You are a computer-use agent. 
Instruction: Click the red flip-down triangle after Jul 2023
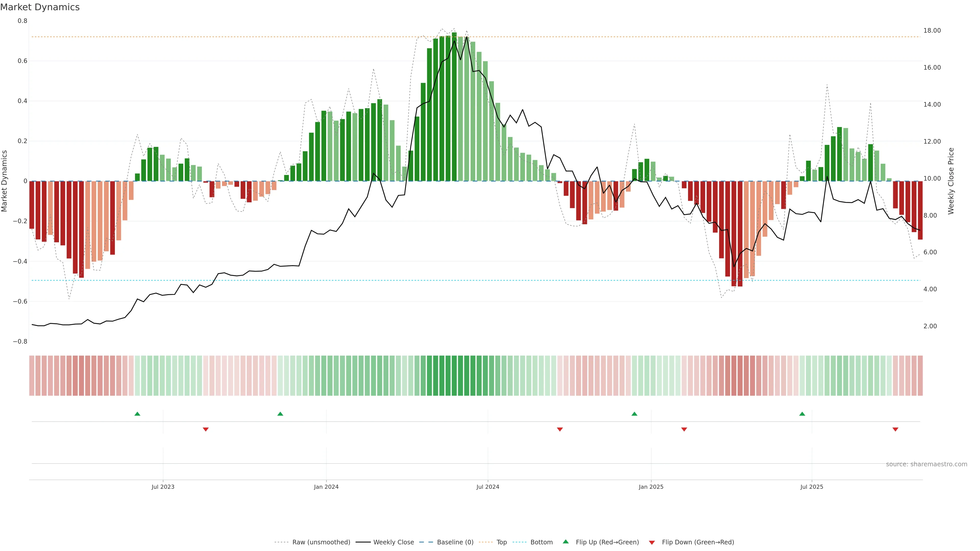pos(206,429)
